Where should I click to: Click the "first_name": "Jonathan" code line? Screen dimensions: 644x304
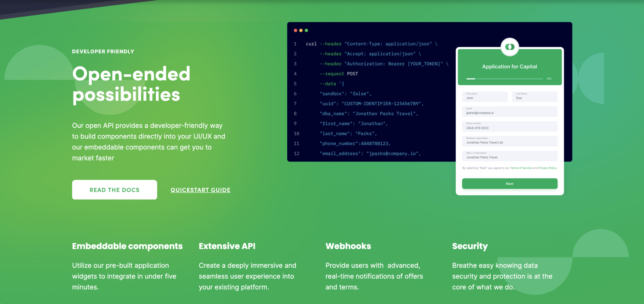354,124
